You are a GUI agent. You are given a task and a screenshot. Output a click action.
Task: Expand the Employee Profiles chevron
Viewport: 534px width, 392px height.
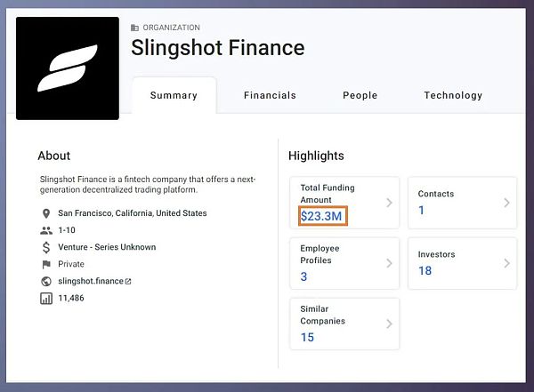(x=389, y=263)
